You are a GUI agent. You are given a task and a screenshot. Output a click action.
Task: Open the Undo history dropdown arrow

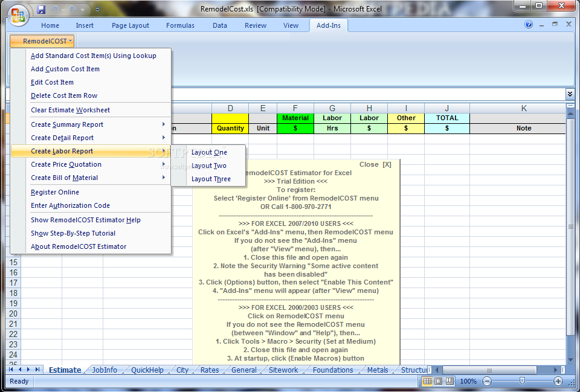tap(63, 10)
